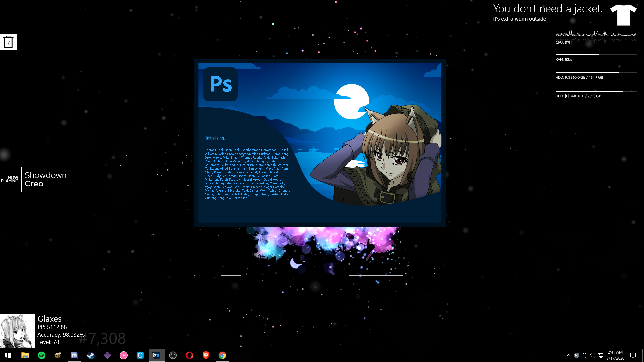Show hidden system tray icons
644x362 pixels.
pyautogui.click(x=569, y=355)
